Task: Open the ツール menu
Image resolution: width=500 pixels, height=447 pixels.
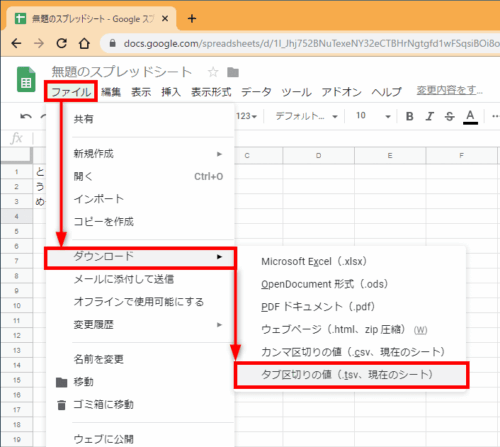Action: tap(296, 92)
